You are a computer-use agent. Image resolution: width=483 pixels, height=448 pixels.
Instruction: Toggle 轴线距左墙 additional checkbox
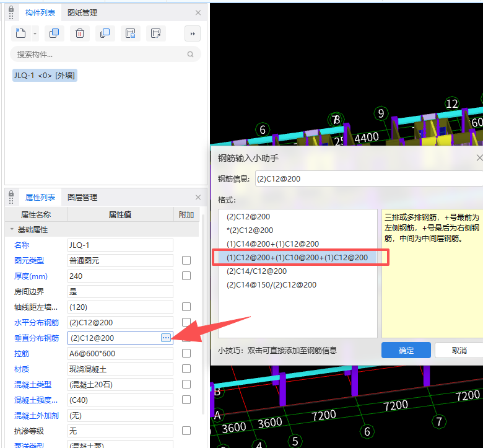(x=186, y=307)
